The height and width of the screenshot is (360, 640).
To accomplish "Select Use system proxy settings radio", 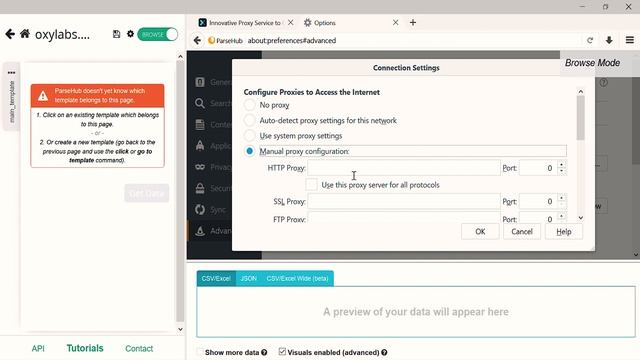I will [x=250, y=136].
